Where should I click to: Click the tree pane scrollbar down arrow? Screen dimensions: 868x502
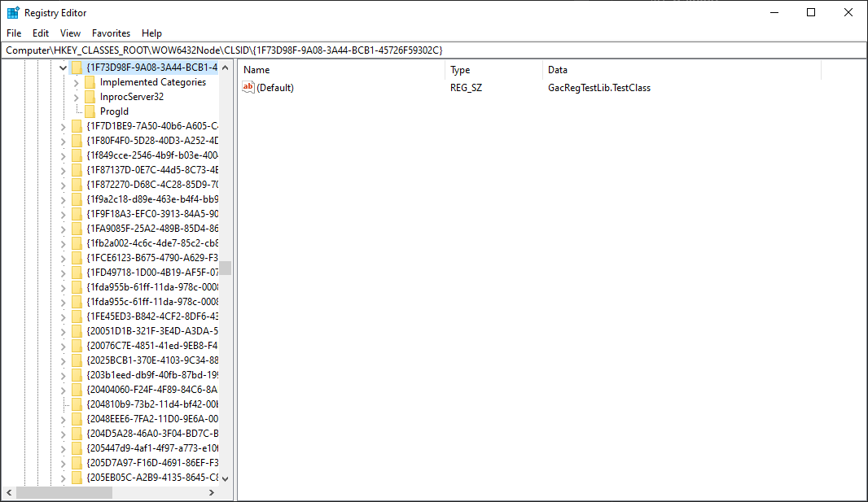[x=226, y=479]
